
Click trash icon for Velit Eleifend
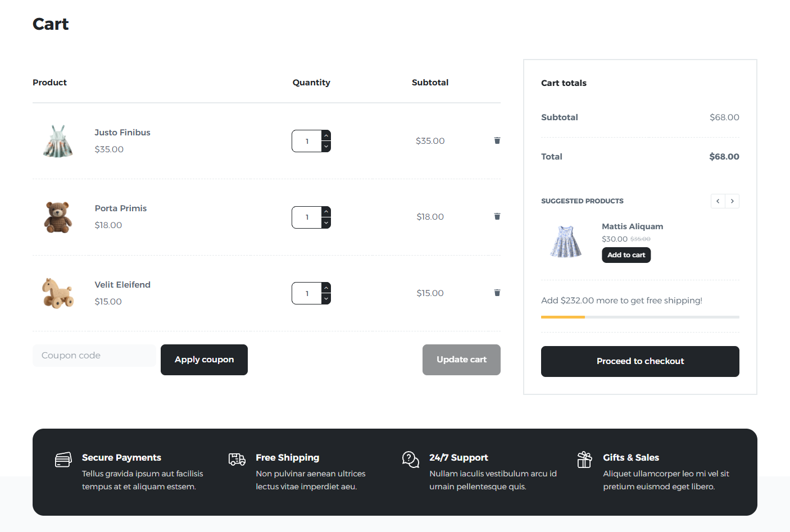tap(497, 293)
